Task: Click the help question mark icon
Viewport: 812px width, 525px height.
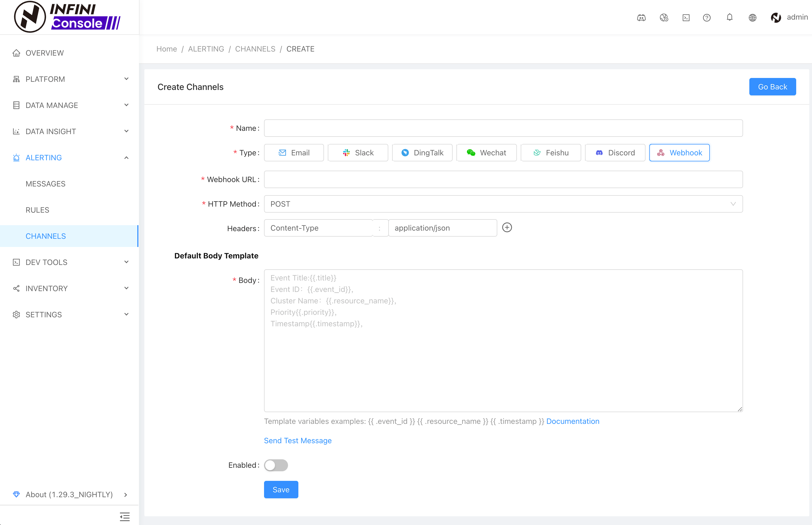Action: tap(707, 18)
